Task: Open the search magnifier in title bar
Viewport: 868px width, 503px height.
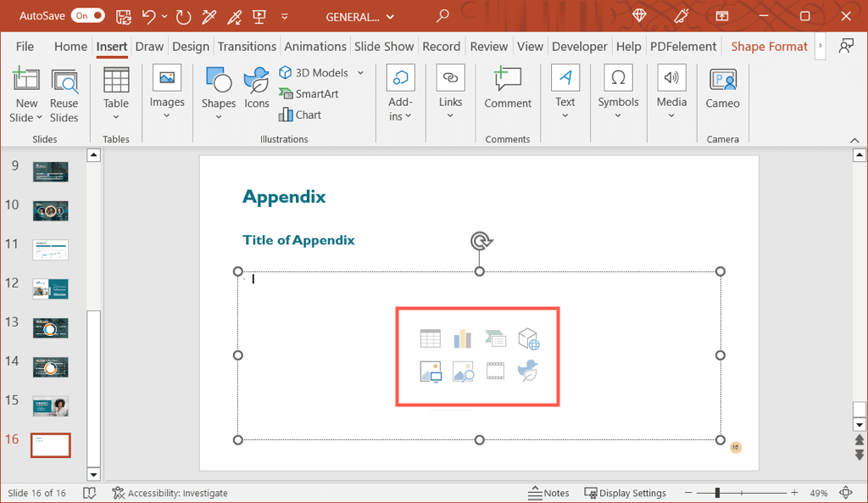Action: pos(442,16)
